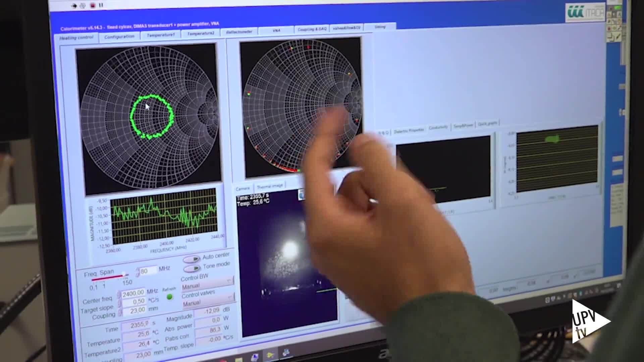This screenshot has height=362, width=644.
Task: Click the small icon on thermal image corner
Action: [x=302, y=195]
